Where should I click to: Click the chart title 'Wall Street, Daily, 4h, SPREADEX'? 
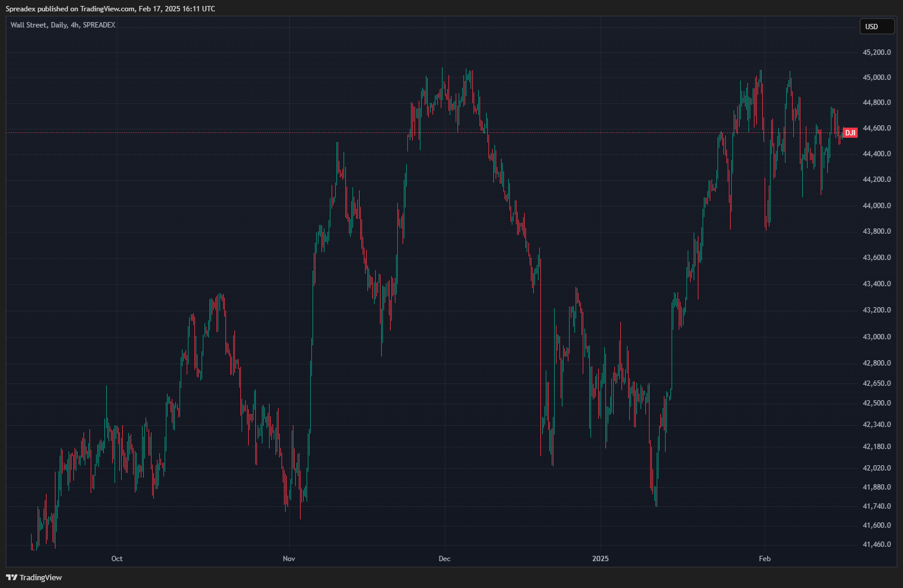pyautogui.click(x=63, y=25)
